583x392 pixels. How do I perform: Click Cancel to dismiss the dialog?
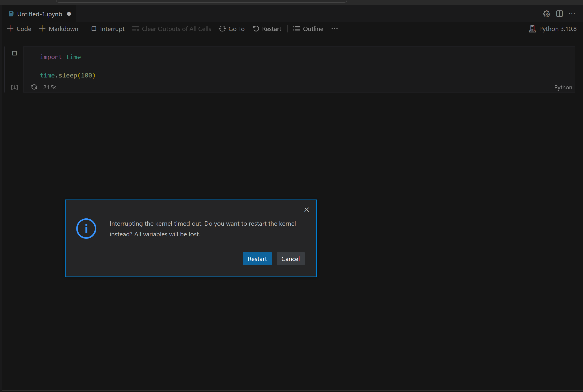coord(290,259)
